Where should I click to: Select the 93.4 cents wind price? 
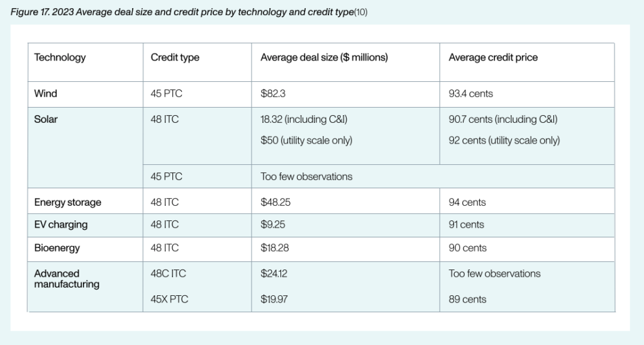470,94
